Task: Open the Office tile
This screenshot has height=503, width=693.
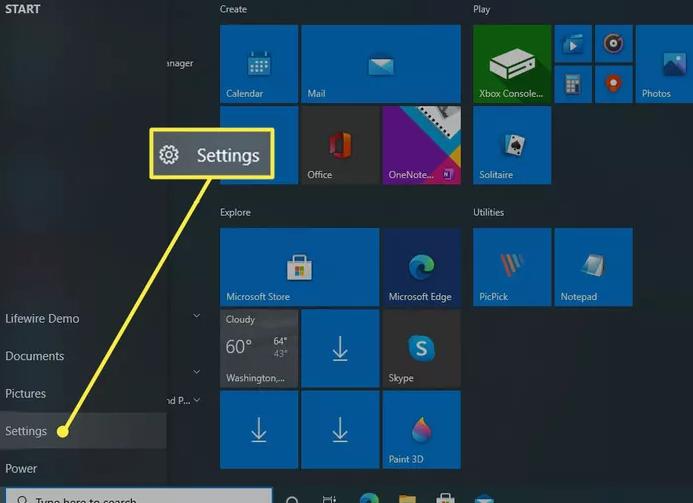Action: (339, 146)
